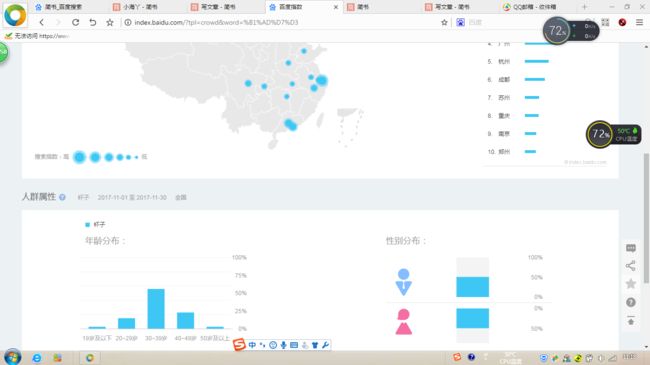
Task: Click the 成都 row in city ranking
Action: (x=516, y=79)
